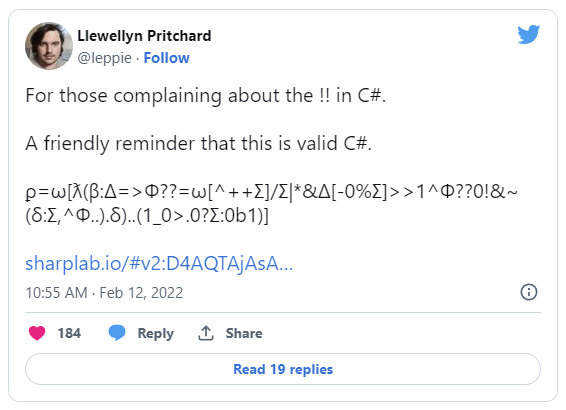Click the 10:55 AM Feb 12, 2022 timestamp
566x410 pixels.
click(x=104, y=293)
